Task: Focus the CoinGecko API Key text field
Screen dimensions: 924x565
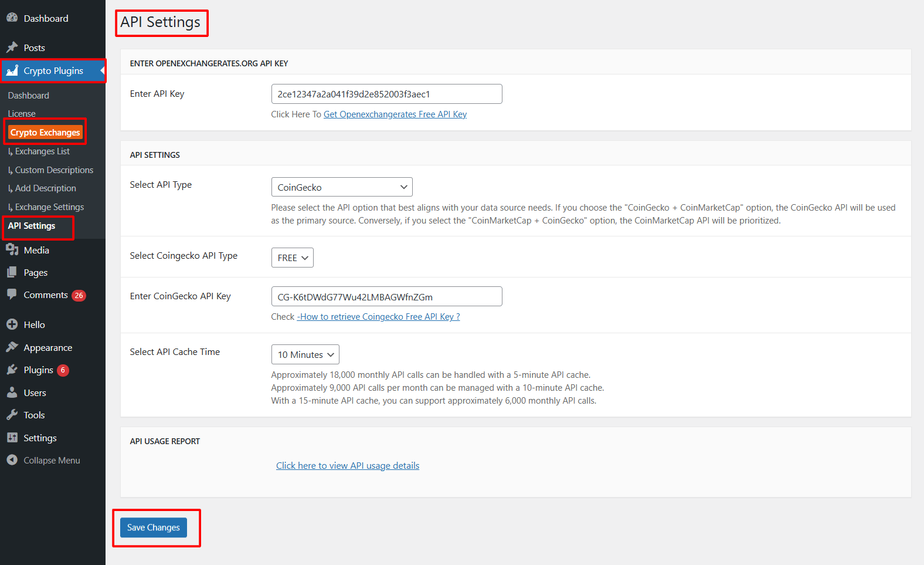Action: point(386,297)
